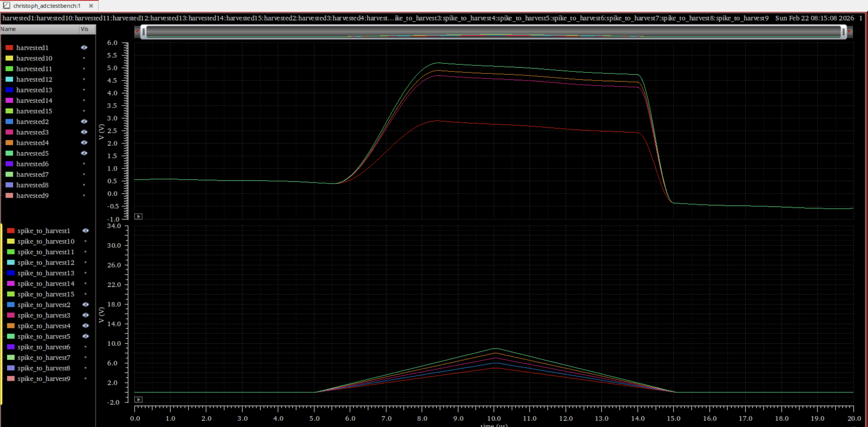Toggle eye icon for spike_to_harvest1
The height and width of the screenshot is (427, 868).
86,231
